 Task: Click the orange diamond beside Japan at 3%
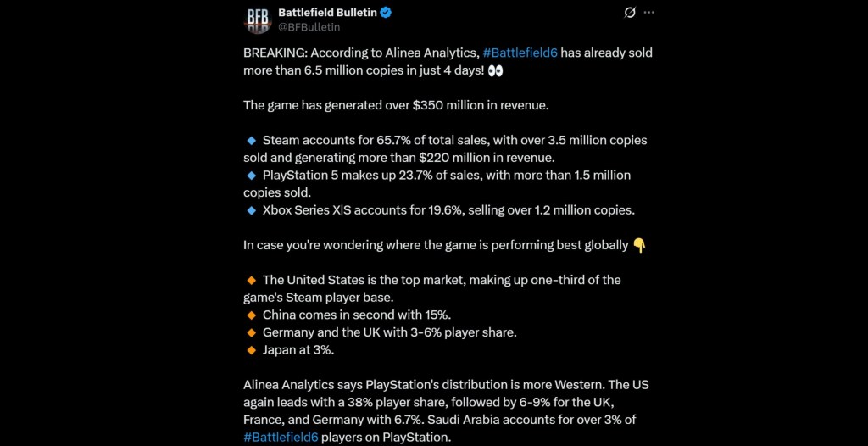click(x=251, y=349)
